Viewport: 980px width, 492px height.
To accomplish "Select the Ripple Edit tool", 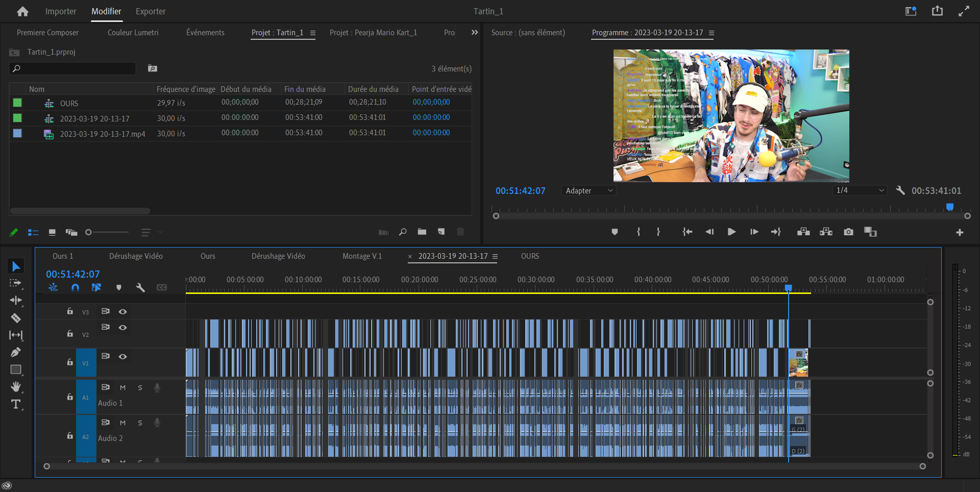I will point(16,300).
